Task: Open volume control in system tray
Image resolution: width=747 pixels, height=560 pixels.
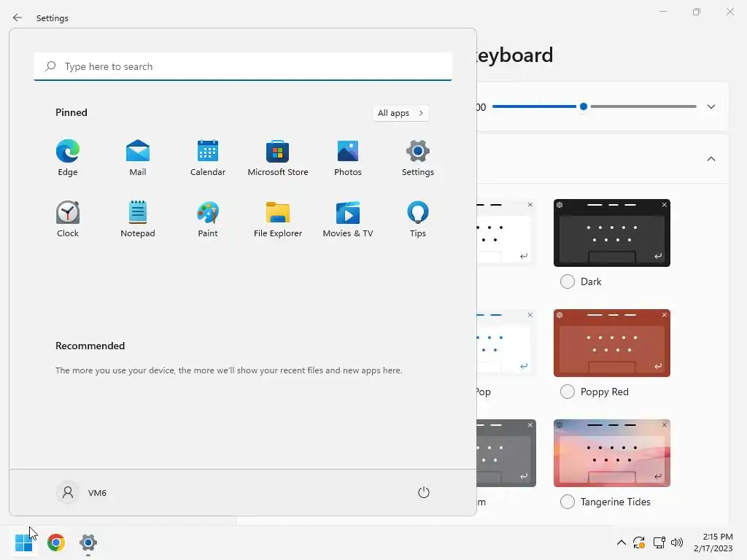Action: [676, 542]
